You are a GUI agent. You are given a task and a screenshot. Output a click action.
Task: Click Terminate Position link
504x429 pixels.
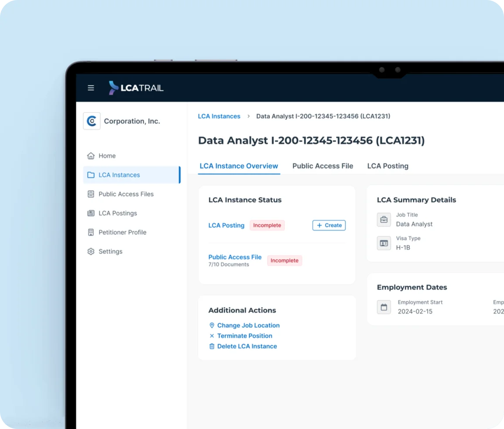[245, 336]
